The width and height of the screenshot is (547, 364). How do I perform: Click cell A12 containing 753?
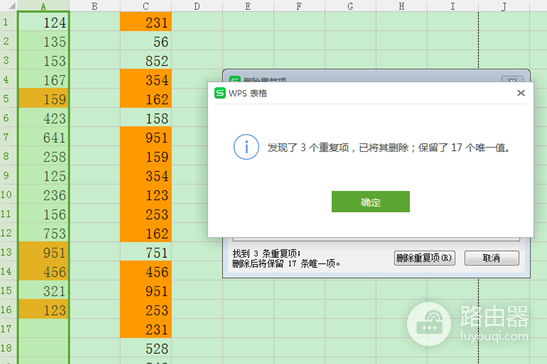44,233
